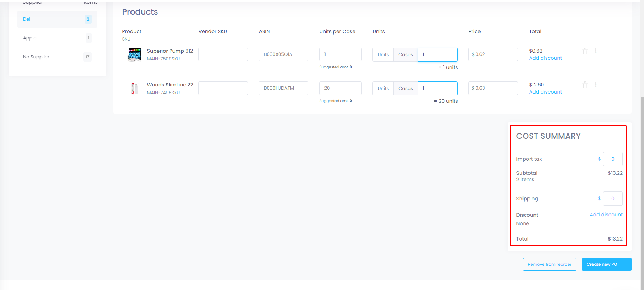
Task: Click Remove from reorder button
Action: [549, 264]
